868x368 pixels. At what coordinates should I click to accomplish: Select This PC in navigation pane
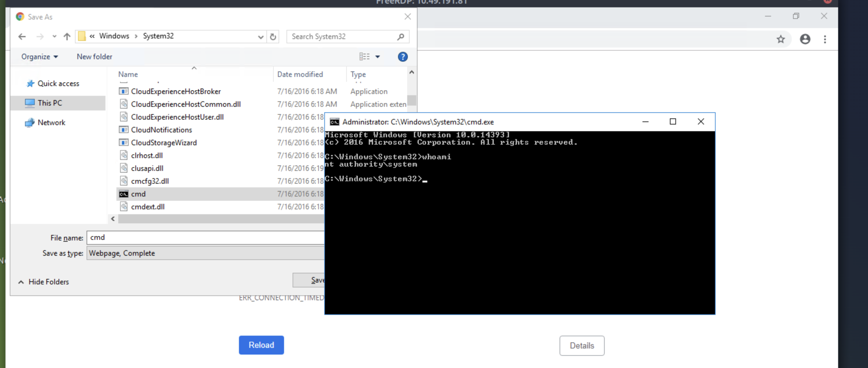coord(50,103)
